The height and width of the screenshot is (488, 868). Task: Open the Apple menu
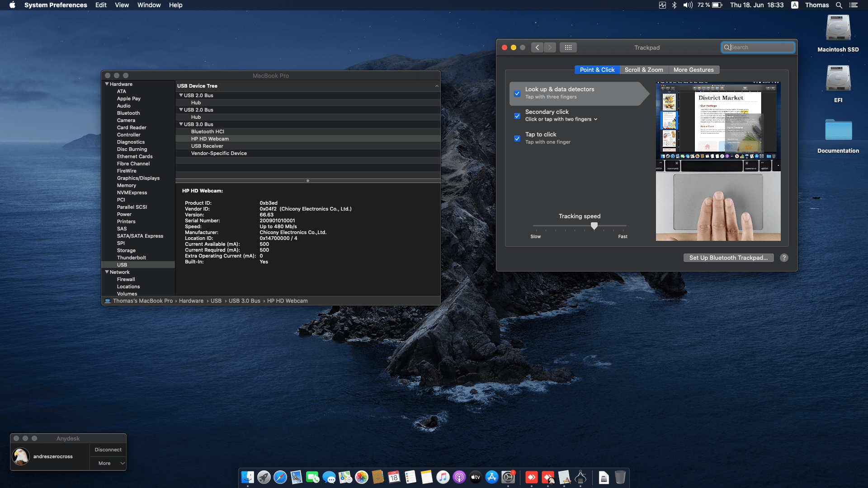pos(12,5)
